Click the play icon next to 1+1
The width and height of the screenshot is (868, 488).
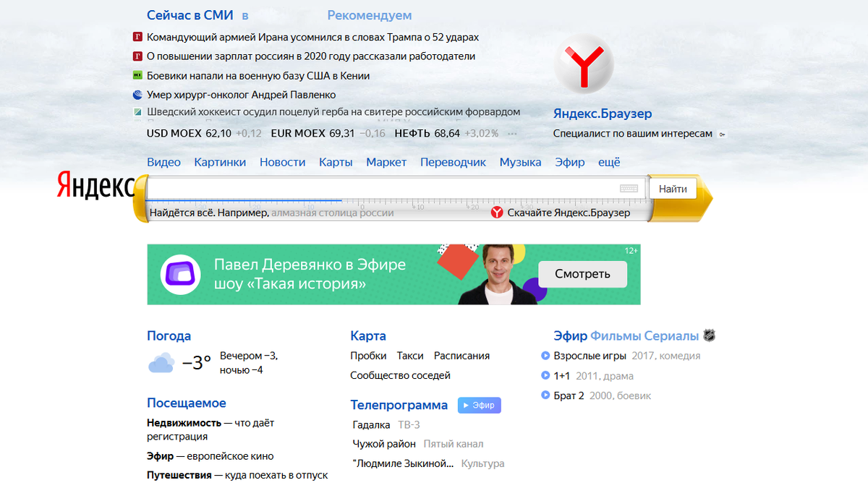point(545,376)
